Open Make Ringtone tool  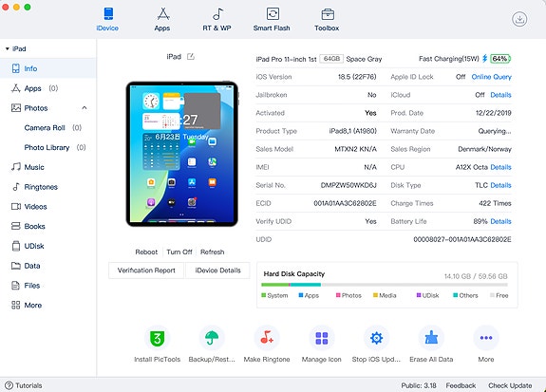267,338
